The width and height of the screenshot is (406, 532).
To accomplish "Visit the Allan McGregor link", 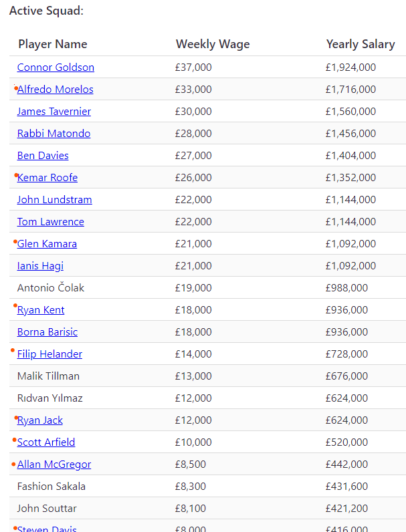I will (x=54, y=464).
